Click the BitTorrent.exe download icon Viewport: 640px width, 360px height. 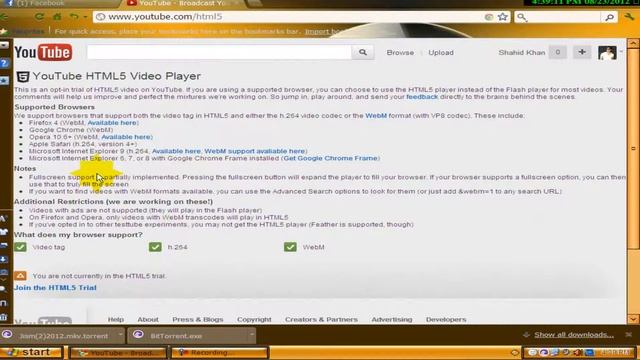coord(138,335)
